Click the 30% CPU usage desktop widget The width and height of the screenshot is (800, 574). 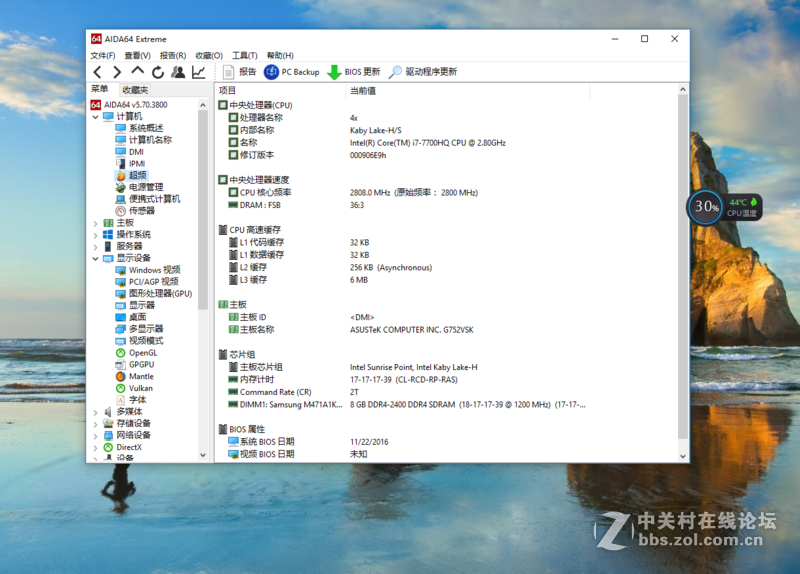point(706,207)
